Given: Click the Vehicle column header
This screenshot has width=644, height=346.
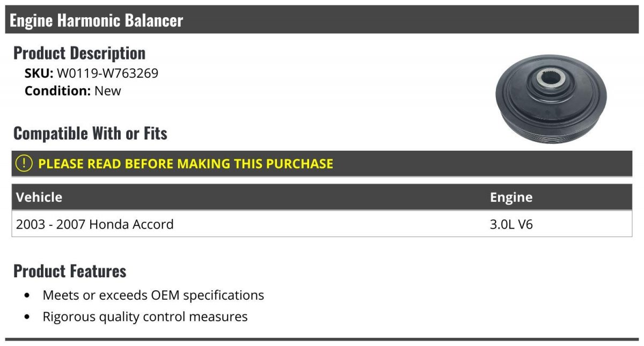Looking at the screenshot, I should pos(39,197).
